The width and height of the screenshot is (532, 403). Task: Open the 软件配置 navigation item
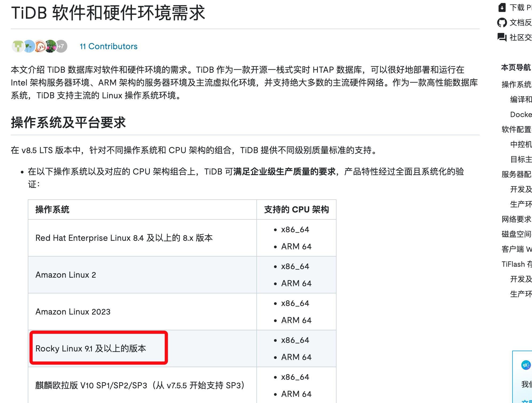point(516,129)
